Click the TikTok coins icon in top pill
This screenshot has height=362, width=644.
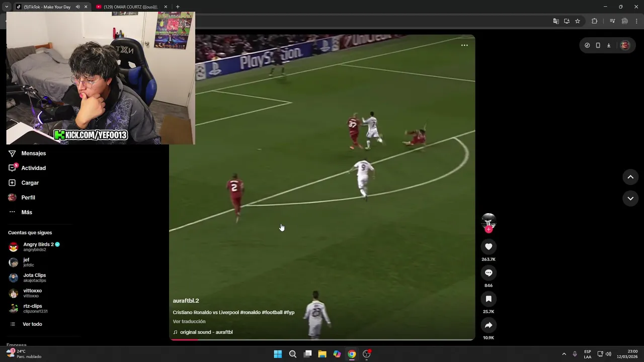click(587, 45)
